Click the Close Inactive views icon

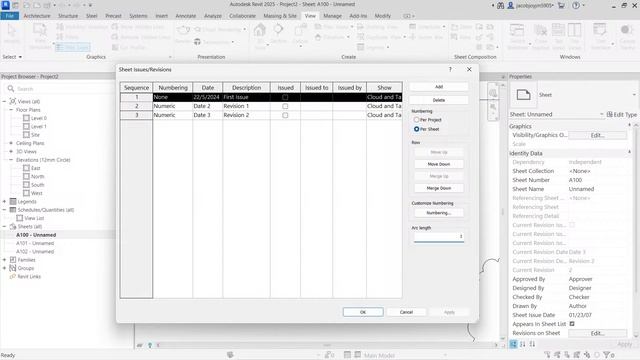(x=540, y=30)
